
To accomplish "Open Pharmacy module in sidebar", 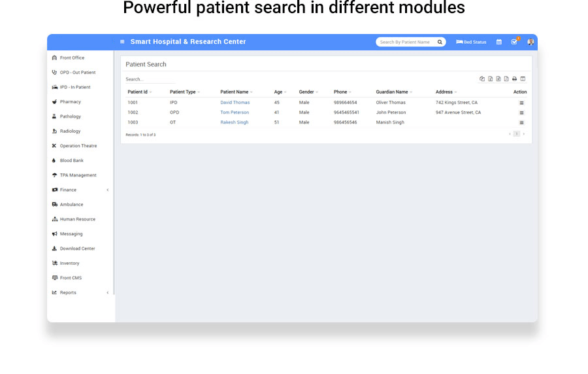I will 70,102.
